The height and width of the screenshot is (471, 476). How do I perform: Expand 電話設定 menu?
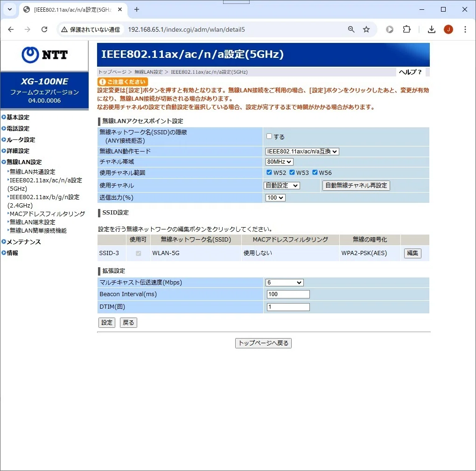coord(18,128)
